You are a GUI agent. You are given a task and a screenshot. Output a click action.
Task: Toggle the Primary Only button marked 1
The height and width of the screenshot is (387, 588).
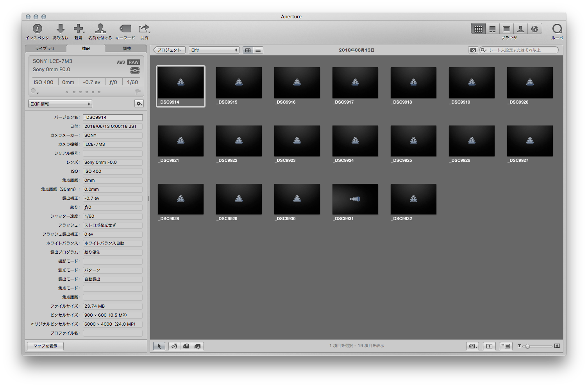click(x=489, y=346)
